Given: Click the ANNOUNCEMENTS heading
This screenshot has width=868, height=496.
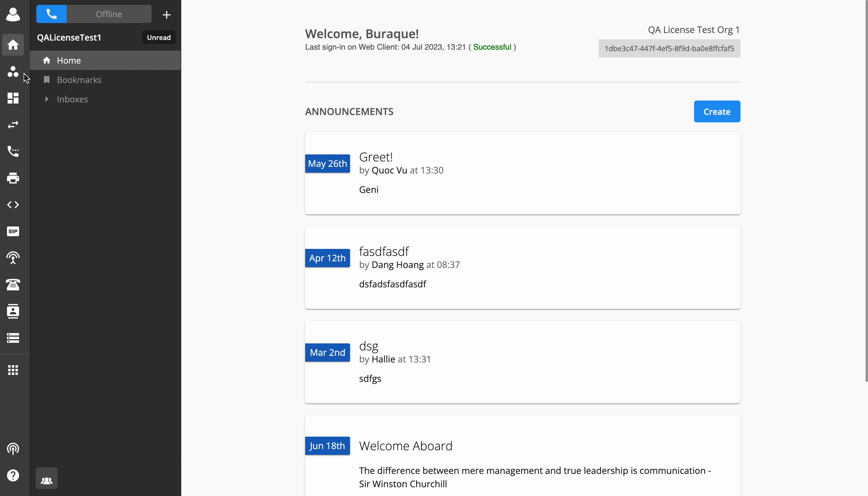Looking at the screenshot, I should 349,111.
